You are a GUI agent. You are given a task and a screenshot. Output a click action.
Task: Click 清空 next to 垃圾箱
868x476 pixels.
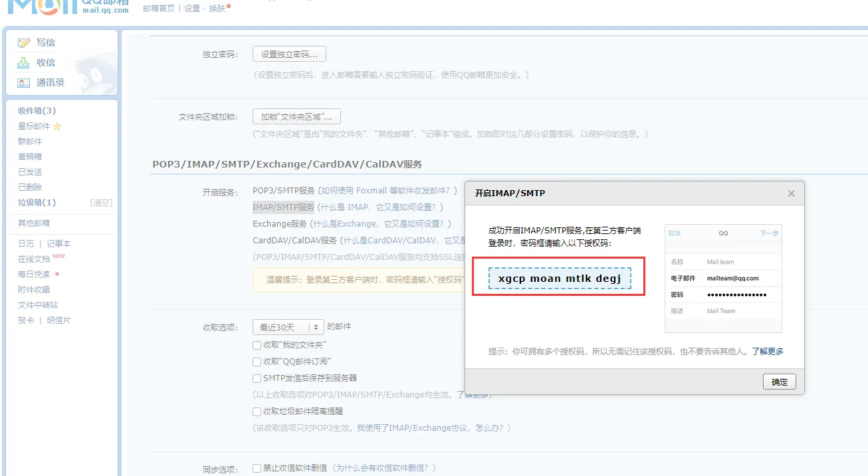pyautogui.click(x=101, y=203)
